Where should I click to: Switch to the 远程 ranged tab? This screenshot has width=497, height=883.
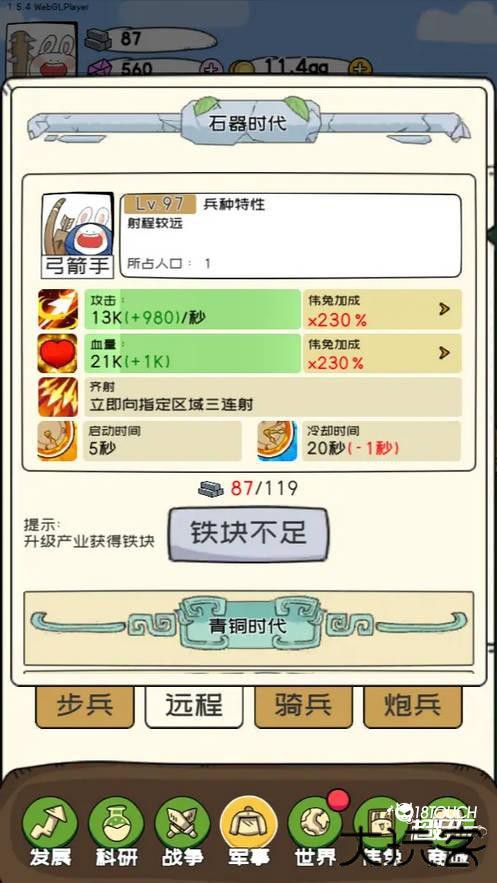[x=194, y=706]
